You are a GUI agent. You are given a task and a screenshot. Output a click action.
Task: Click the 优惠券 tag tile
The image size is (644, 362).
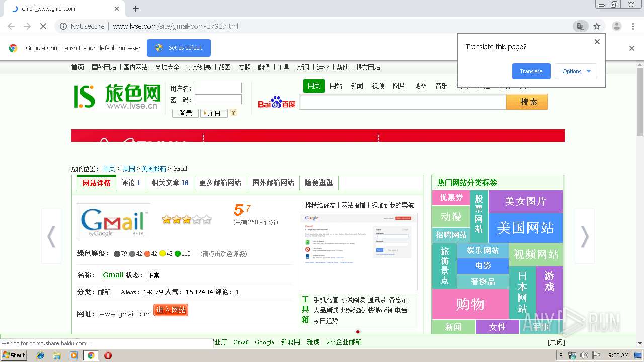pyautogui.click(x=451, y=197)
